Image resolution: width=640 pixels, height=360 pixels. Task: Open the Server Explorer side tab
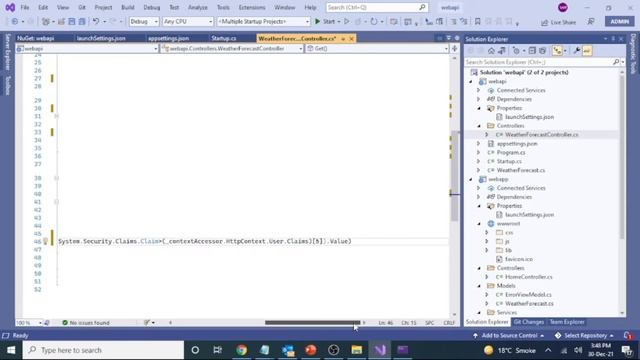pyautogui.click(x=7, y=52)
